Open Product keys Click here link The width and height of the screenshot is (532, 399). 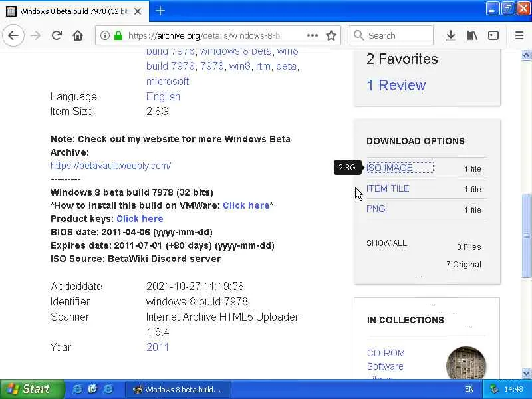(x=140, y=219)
